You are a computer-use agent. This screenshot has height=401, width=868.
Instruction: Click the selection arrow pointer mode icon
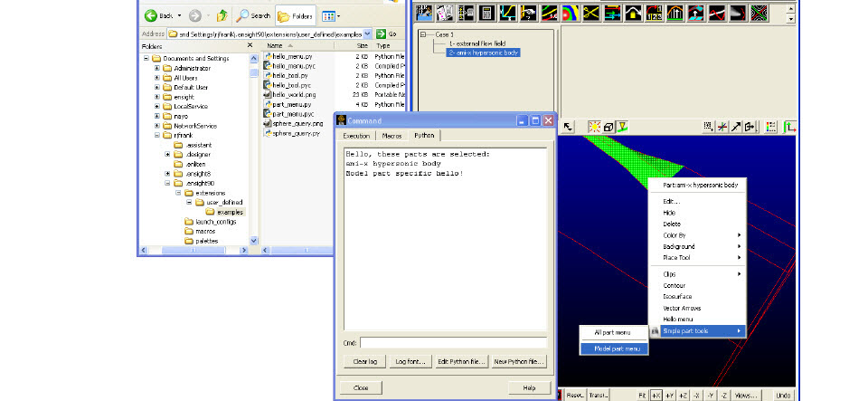[568, 127]
